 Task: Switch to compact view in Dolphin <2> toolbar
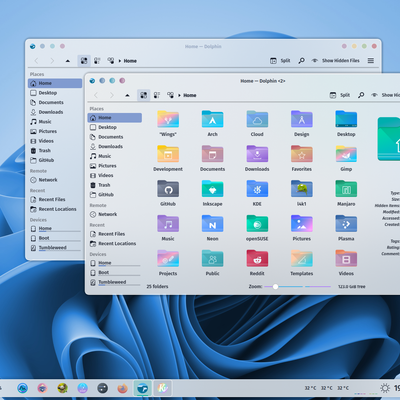[x=157, y=95]
